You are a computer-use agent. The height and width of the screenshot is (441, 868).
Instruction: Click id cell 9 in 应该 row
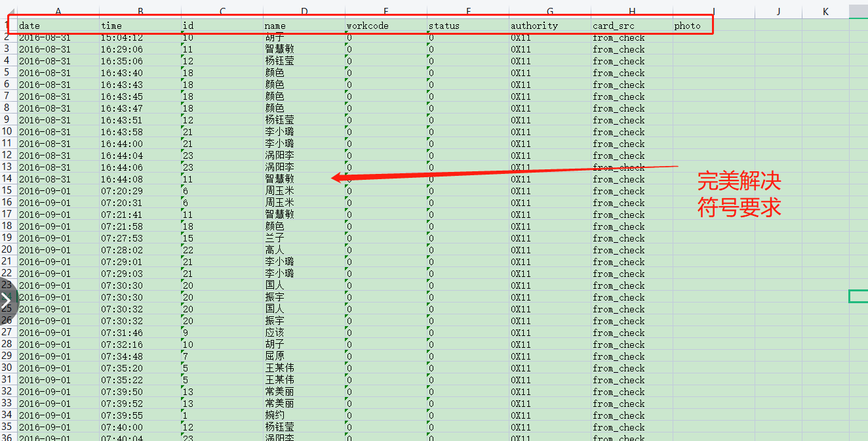(222, 333)
